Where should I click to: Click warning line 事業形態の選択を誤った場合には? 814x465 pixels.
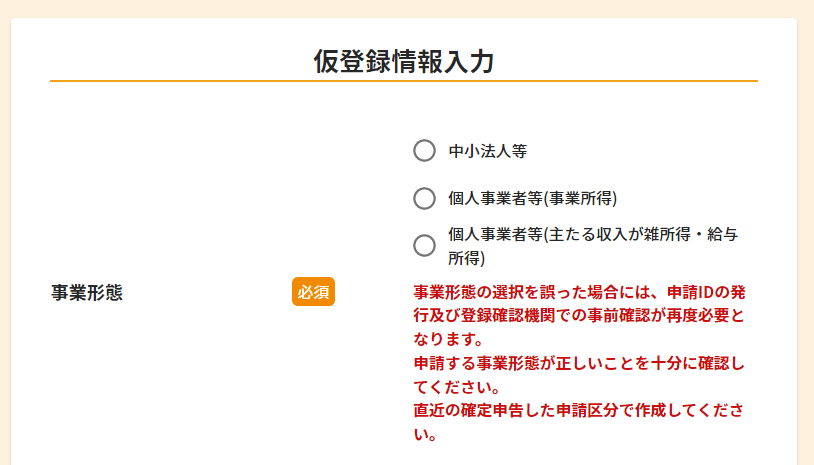pyautogui.click(x=579, y=292)
